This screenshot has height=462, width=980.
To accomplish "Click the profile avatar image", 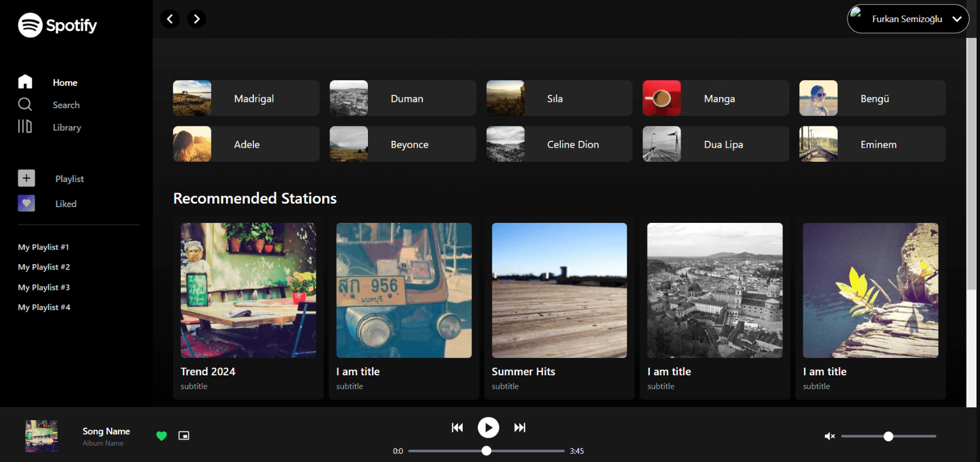I will pyautogui.click(x=856, y=12).
